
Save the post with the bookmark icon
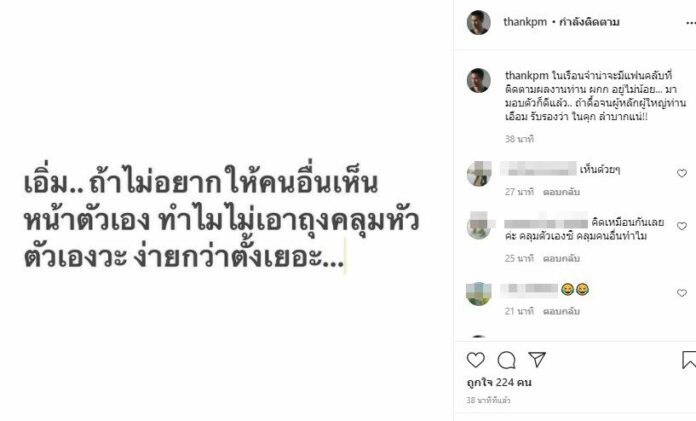(x=688, y=360)
